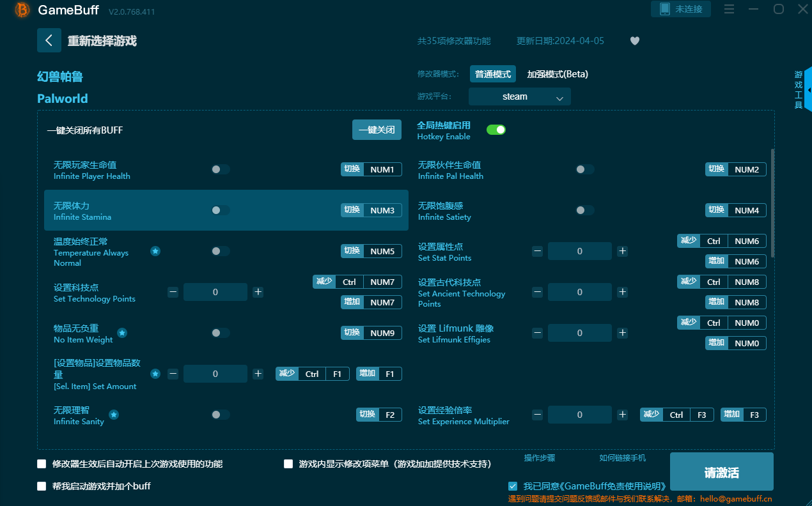Click star badge beside No Item Weight
Image resolution: width=812 pixels, height=506 pixels.
coord(122,333)
